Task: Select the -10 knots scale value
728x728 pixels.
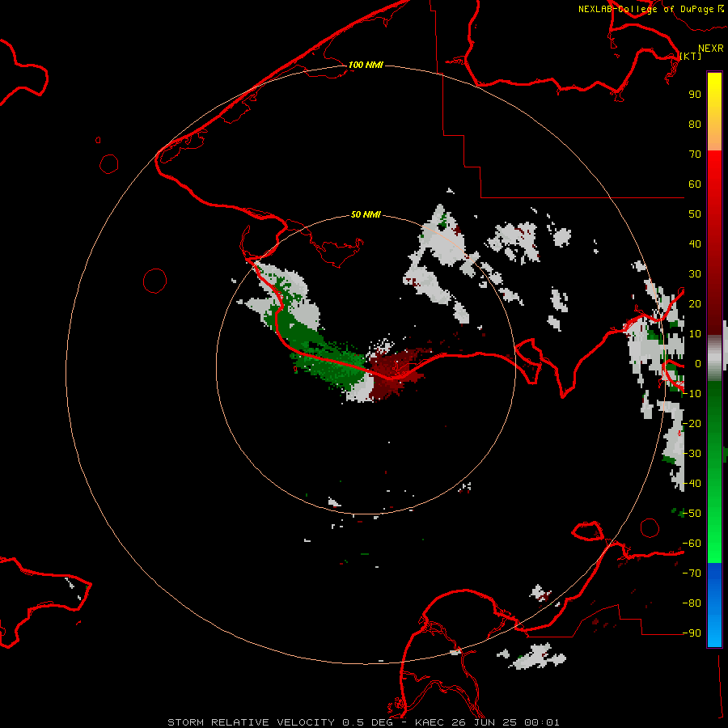Action: click(692, 394)
